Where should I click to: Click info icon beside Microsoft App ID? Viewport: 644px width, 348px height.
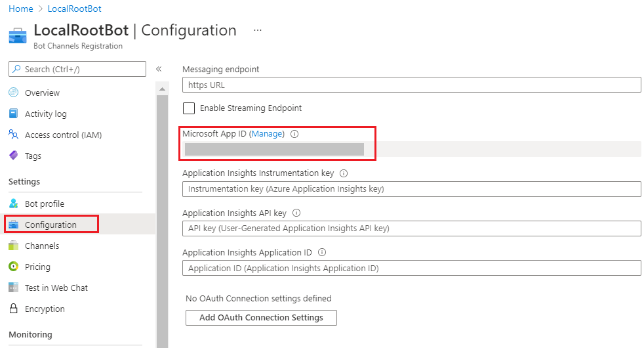coord(294,134)
